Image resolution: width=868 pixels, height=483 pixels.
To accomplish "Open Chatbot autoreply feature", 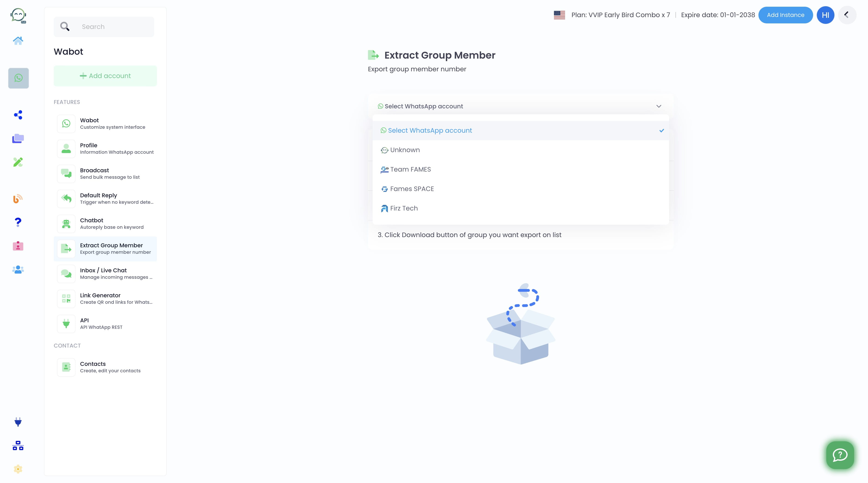I will pos(105,224).
